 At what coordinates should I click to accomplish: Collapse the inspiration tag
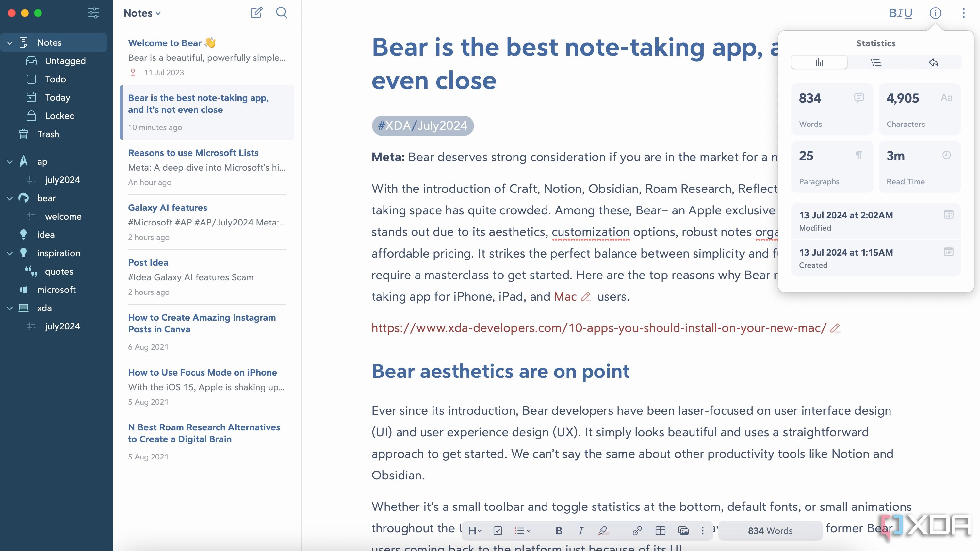10,253
